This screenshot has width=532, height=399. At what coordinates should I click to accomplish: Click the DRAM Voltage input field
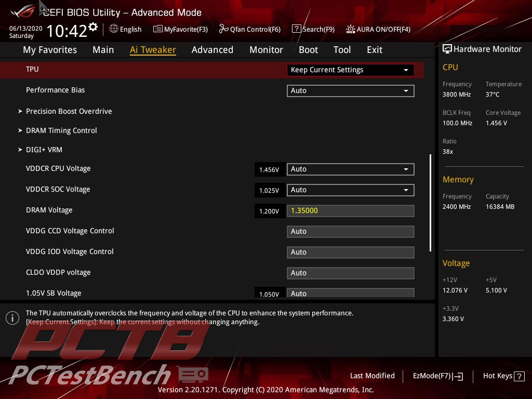[351, 211]
